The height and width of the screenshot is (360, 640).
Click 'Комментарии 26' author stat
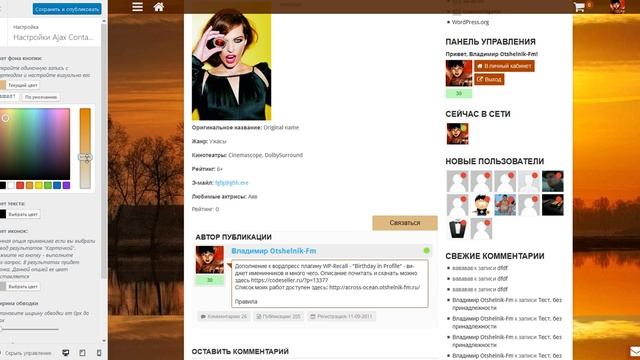tap(224, 316)
